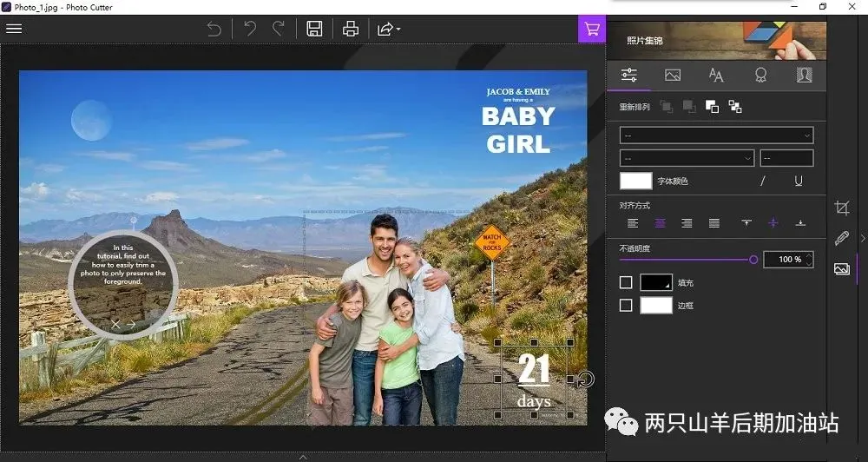
Task: Open the hamburger main menu
Action: point(14,29)
